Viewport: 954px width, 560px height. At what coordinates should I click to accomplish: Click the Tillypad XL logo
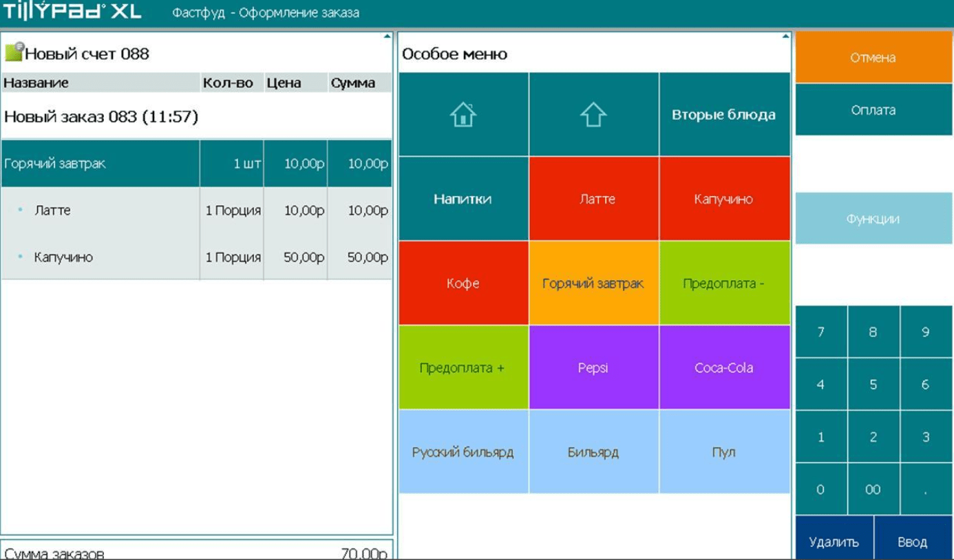69,12
